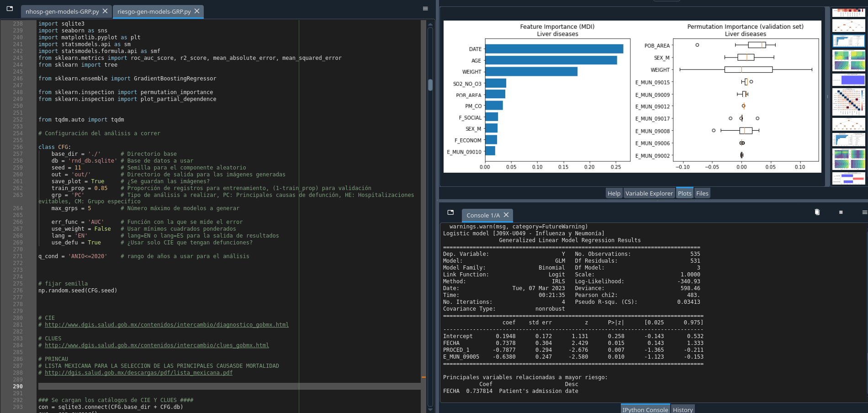Remove all console variables with the trash icon
868x413 pixels.
click(x=817, y=212)
